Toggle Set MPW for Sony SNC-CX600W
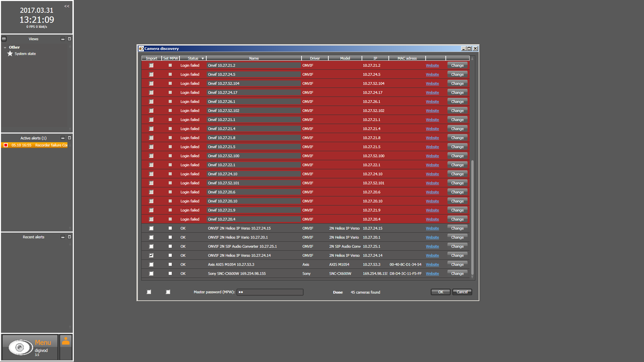The height and width of the screenshot is (362, 644). coord(170,274)
